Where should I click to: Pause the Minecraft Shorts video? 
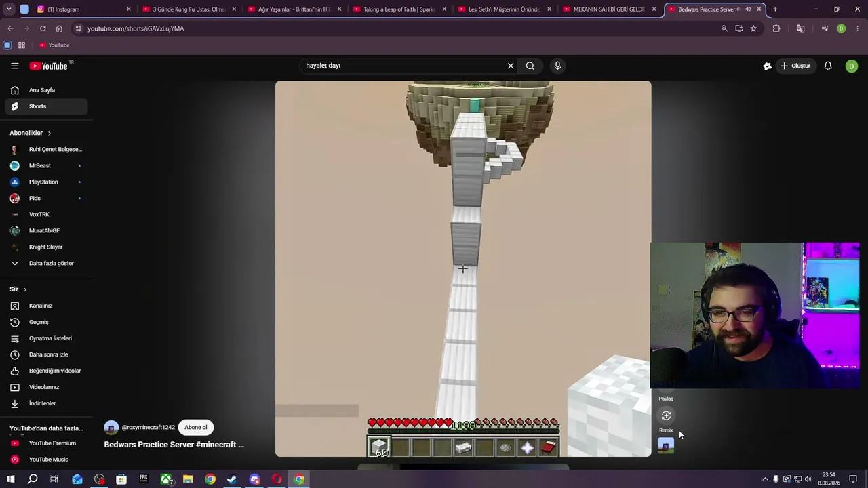point(463,269)
